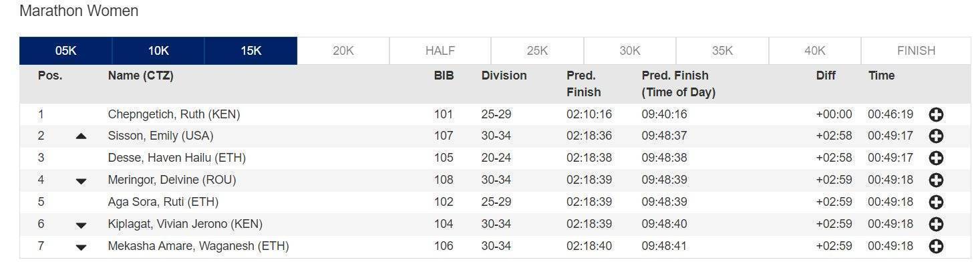Show details plus icon for Kiplagat, Vivian Jerono

[936, 225]
